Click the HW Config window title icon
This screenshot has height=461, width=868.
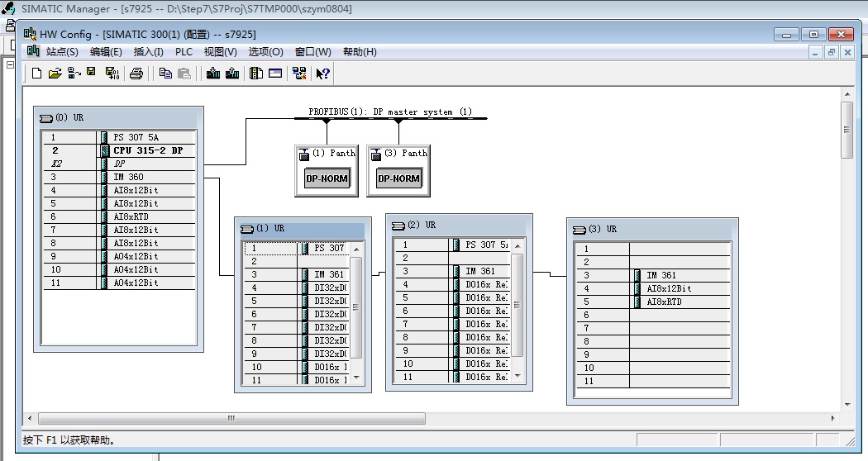point(30,34)
